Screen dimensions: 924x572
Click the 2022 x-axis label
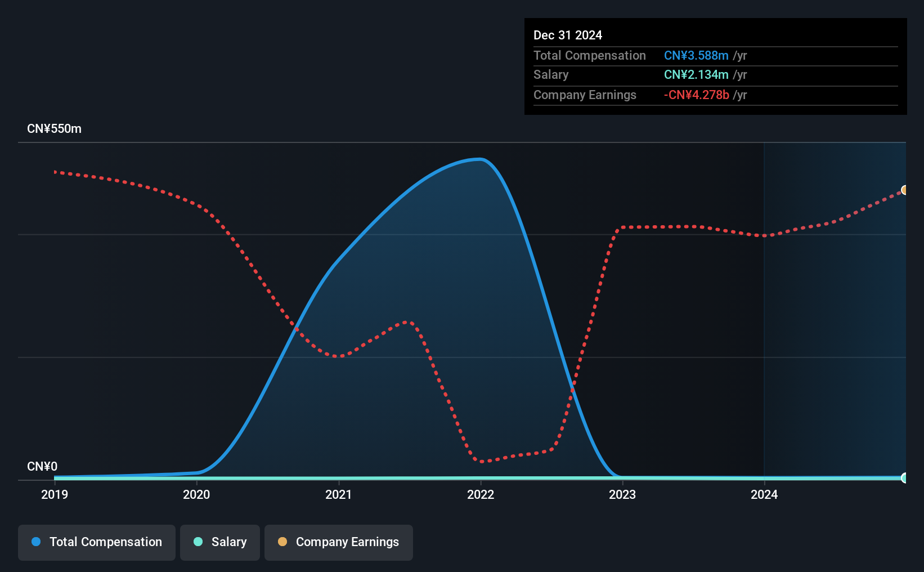coord(481,494)
